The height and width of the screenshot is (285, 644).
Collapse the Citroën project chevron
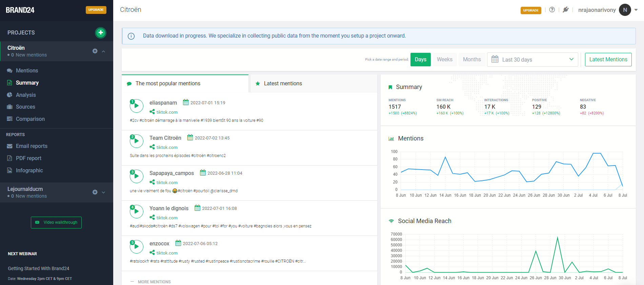(x=103, y=51)
